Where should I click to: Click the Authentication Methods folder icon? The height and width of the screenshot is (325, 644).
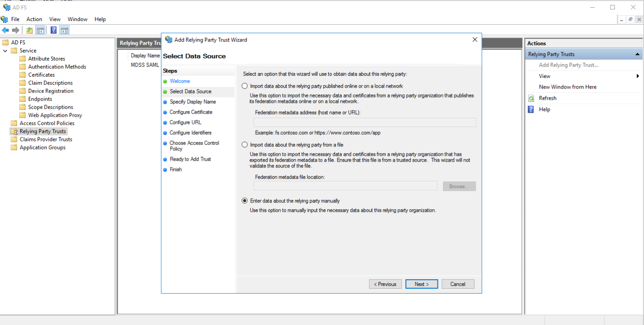22,67
